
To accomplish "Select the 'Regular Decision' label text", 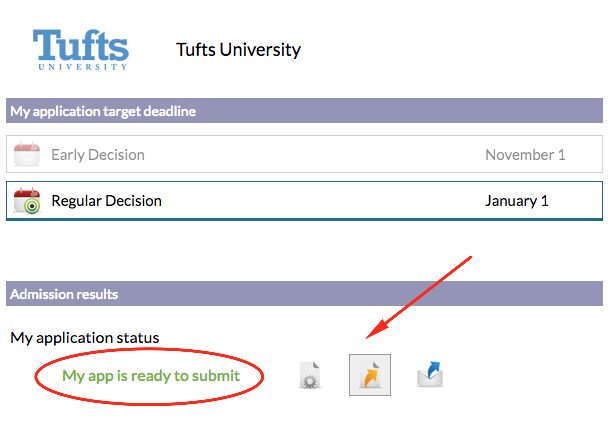I will (x=107, y=201).
